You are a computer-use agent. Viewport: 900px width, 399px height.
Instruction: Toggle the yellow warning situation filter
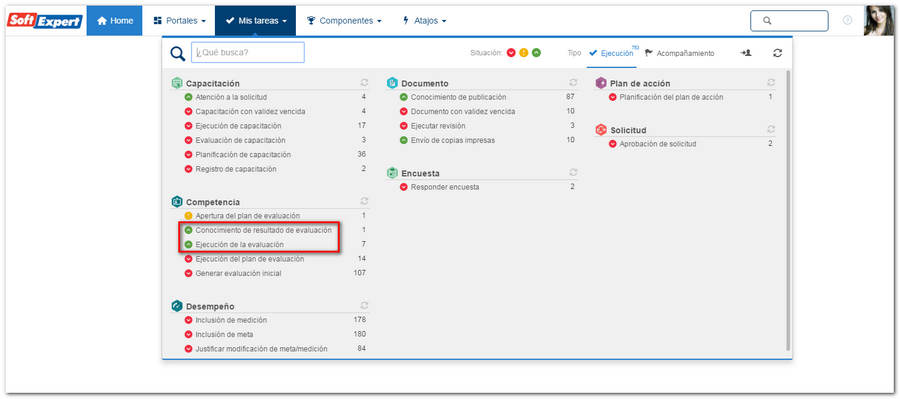point(523,53)
